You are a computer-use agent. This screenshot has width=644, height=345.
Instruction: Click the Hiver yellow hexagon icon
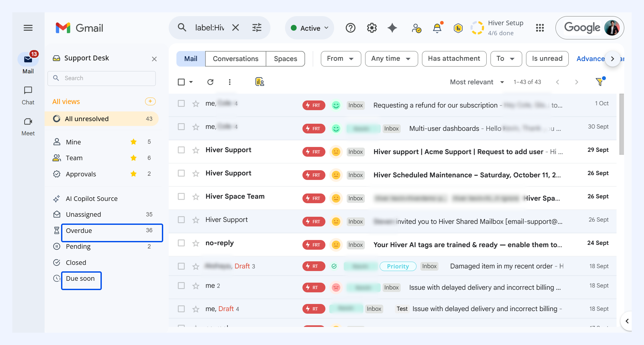click(458, 28)
